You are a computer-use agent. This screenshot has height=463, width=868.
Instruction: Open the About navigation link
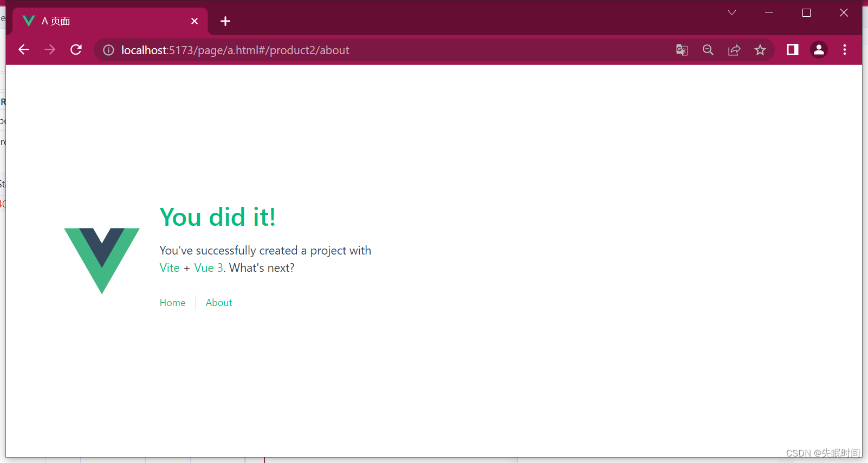pyautogui.click(x=219, y=303)
